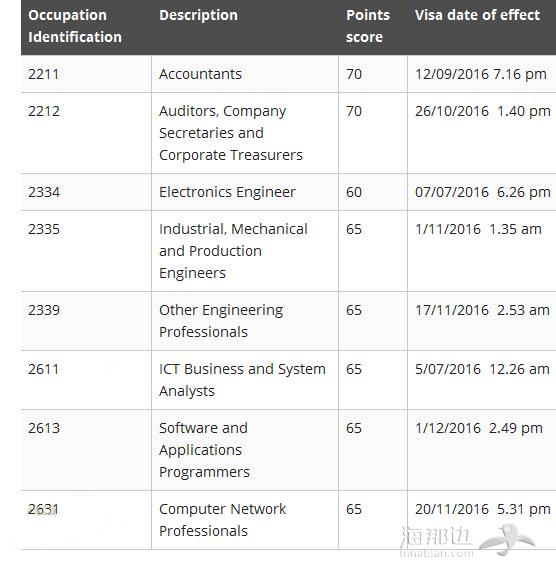Click the Accountants description cell
Image resolution: width=556 pixels, height=574 pixels.
245,74
